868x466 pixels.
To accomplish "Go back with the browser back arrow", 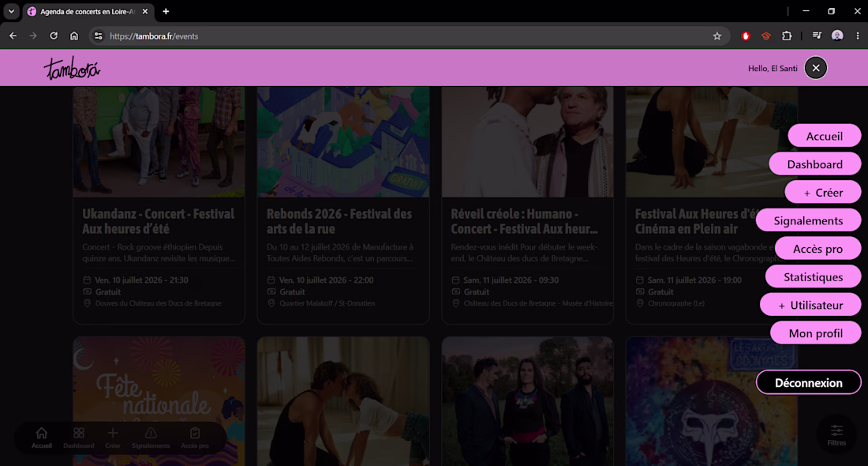I will click(x=13, y=36).
